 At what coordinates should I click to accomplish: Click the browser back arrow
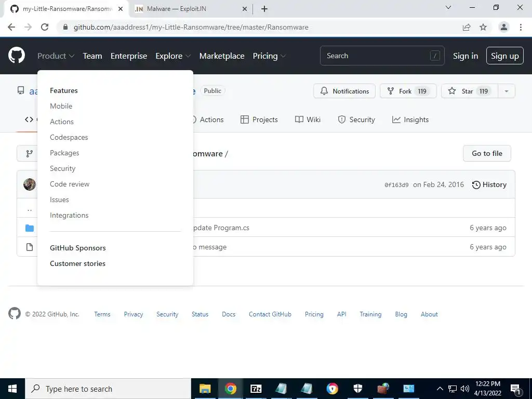click(11, 27)
